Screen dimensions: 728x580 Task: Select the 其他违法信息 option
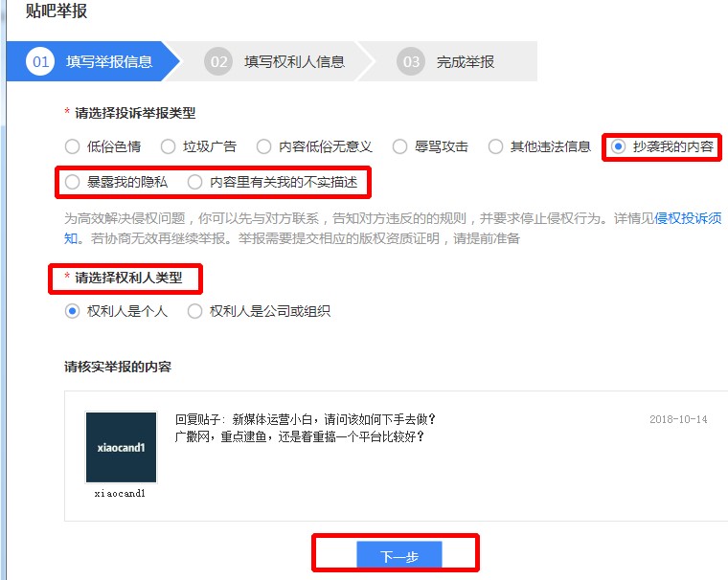495,146
